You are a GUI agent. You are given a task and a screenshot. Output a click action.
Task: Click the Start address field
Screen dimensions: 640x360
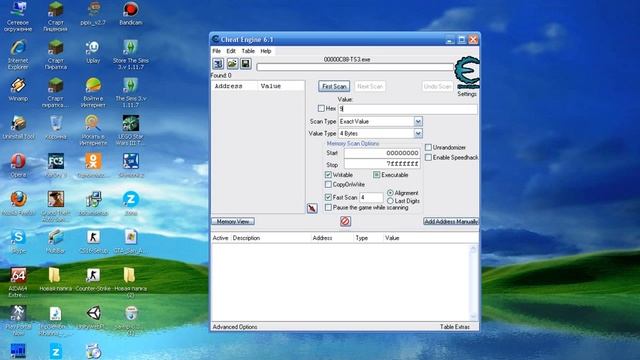tap(382, 153)
